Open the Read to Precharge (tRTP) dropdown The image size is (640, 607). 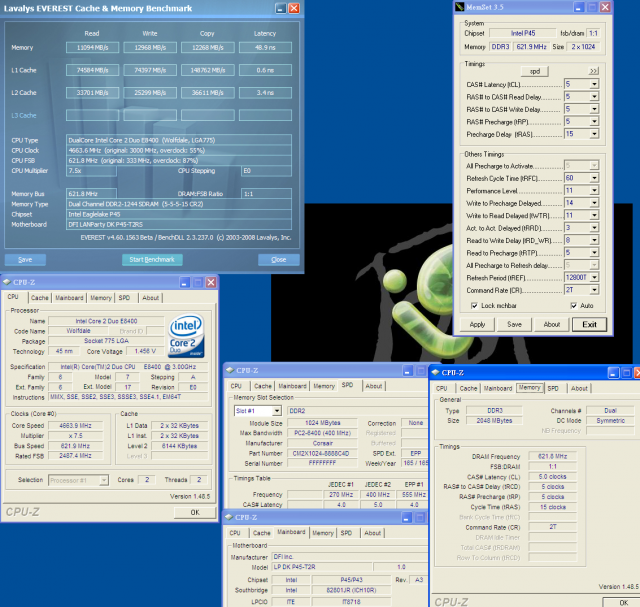[594, 253]
